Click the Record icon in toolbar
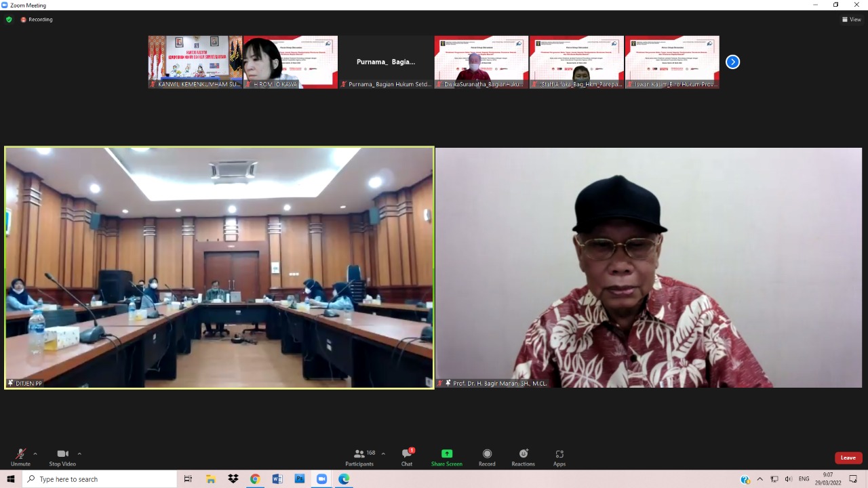Viewport: 868px width, 488px height. (487, 457)
